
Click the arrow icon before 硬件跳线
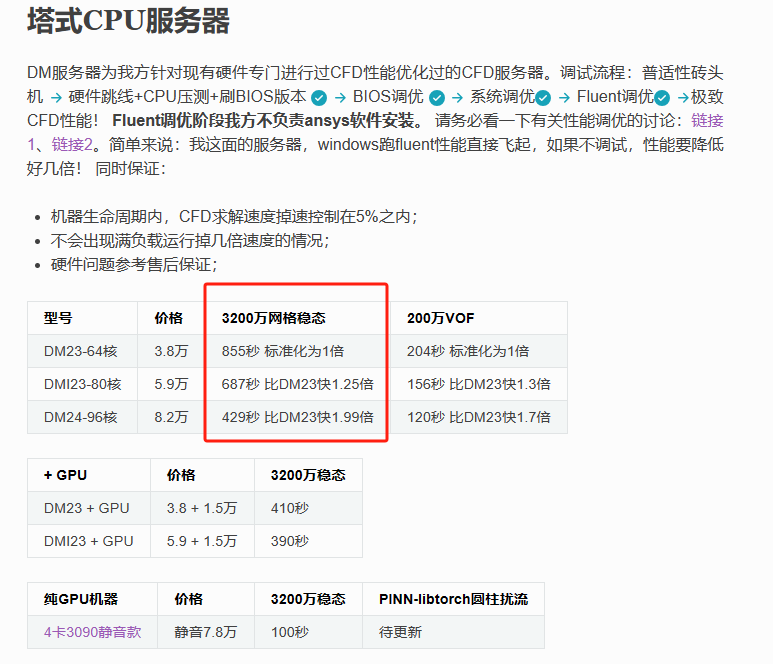click(x=57, y=98)
